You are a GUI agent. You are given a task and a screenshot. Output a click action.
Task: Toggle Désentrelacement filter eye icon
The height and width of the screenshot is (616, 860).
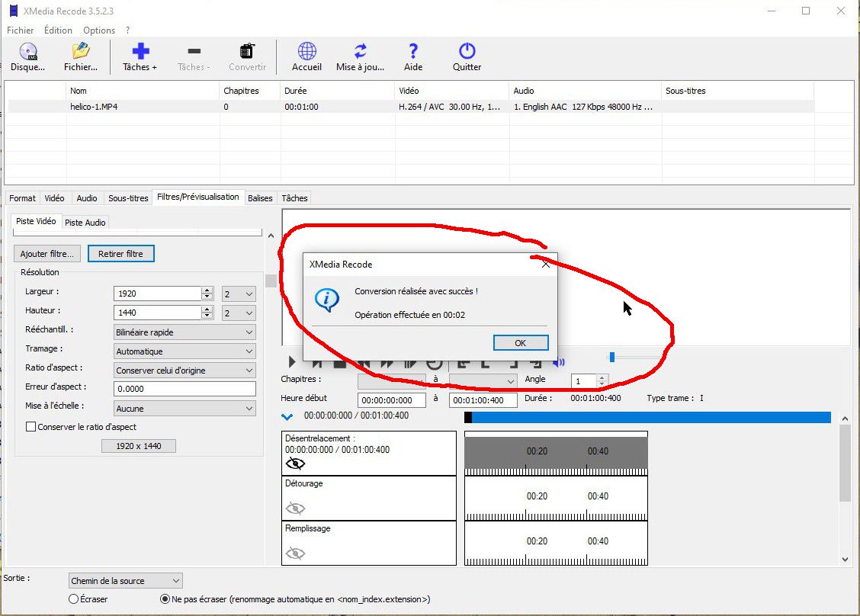point(295,464)
